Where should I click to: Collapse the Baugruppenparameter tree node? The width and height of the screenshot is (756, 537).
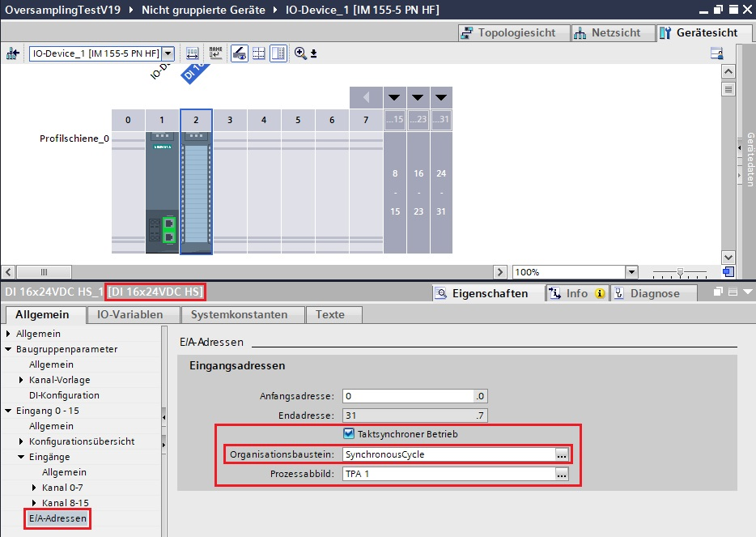pyautogui.click(x=8, y=349)
